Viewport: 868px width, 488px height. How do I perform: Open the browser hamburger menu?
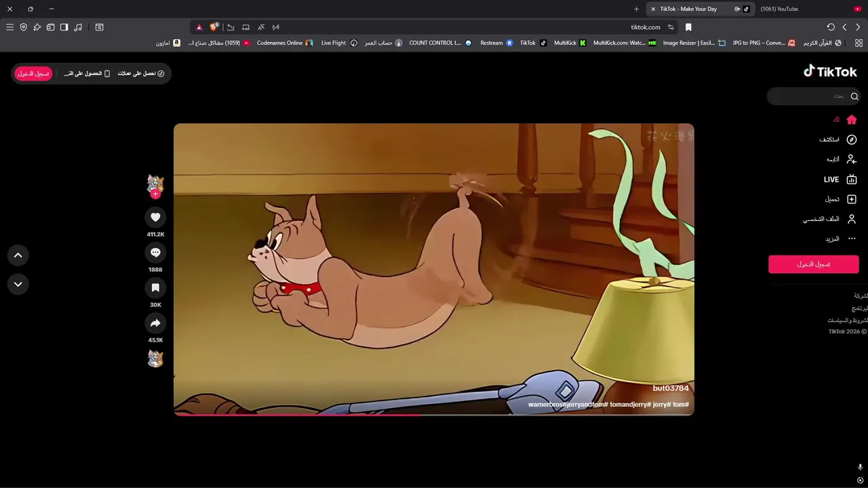point(9,27)
